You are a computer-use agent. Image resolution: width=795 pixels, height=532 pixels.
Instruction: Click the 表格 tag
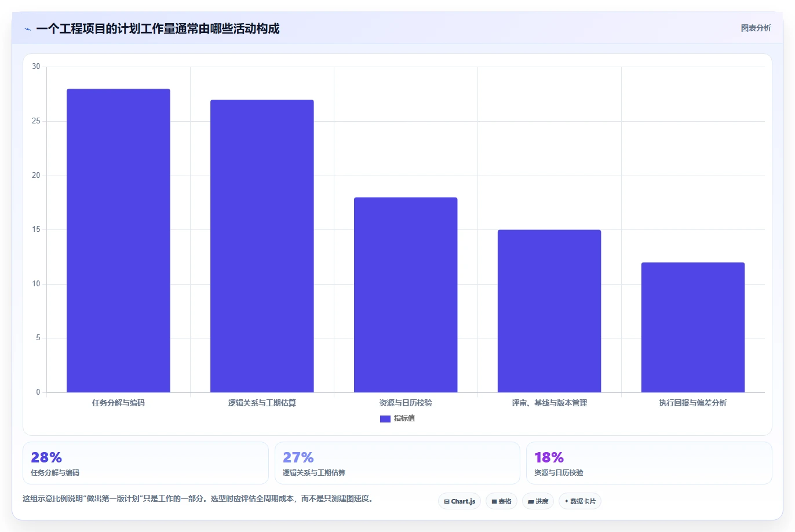tap(501, 501)
